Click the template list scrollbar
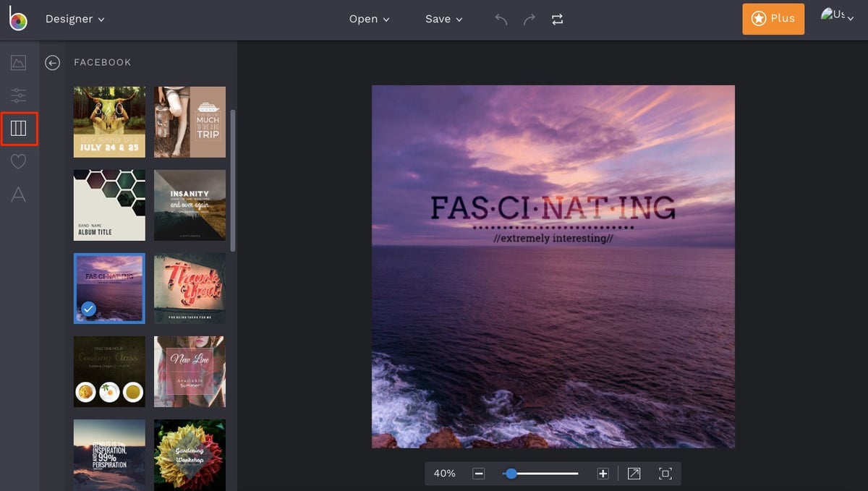The image size is (868, 491). [x=233, y=181]
